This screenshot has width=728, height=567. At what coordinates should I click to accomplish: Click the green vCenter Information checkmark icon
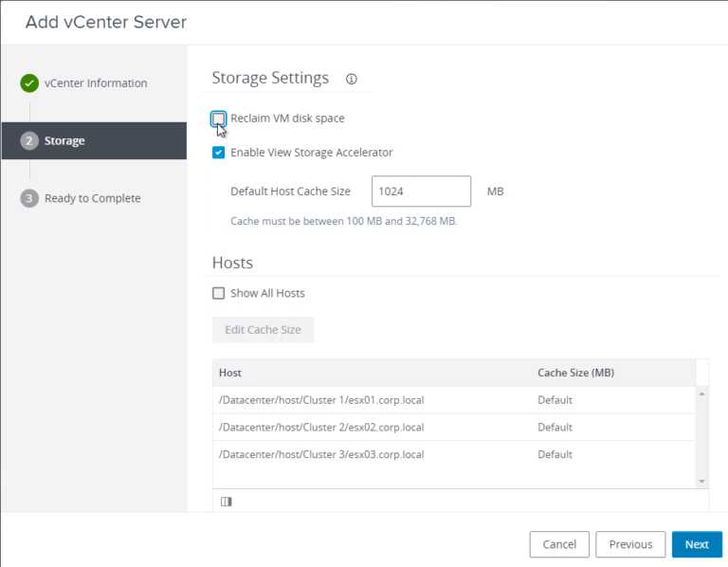tap(29, 83)
